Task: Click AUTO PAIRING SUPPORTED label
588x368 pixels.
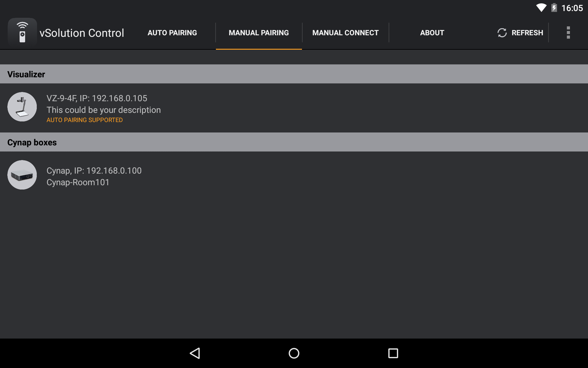Action: [85, 120]
